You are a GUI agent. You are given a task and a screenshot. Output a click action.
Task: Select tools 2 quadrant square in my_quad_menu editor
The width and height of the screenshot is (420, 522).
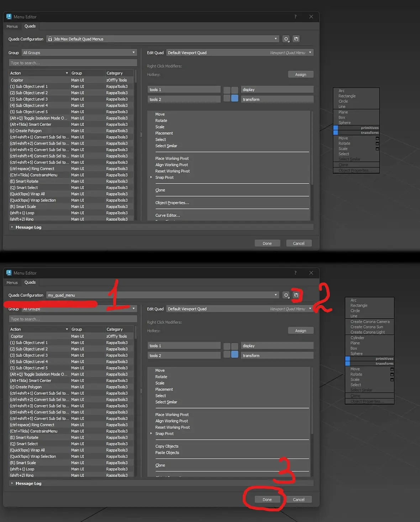[x=227, y=354]
